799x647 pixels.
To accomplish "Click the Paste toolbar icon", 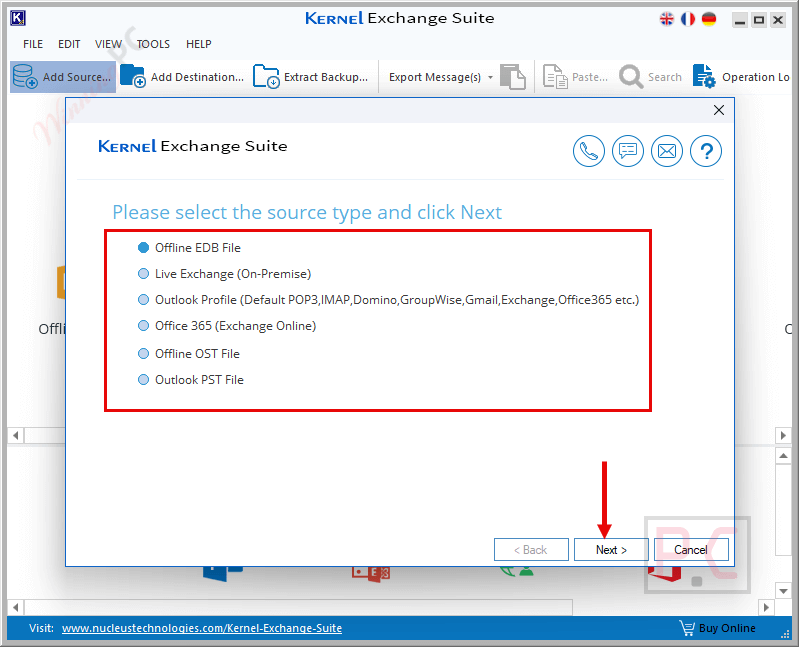I will [x=555, y=77].
